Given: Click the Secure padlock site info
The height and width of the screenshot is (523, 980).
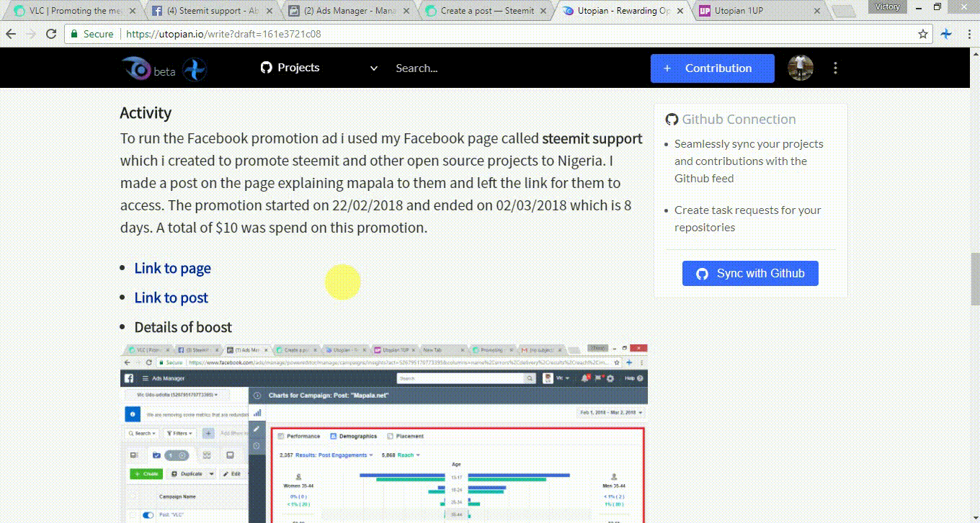Looking at the screenshot, I should [x=92, y=34].
